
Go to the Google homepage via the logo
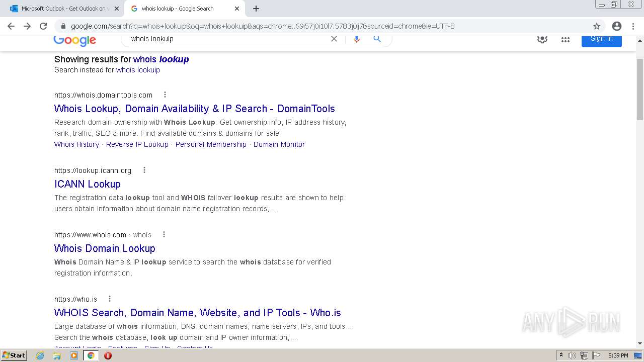(x=75, y=40)
